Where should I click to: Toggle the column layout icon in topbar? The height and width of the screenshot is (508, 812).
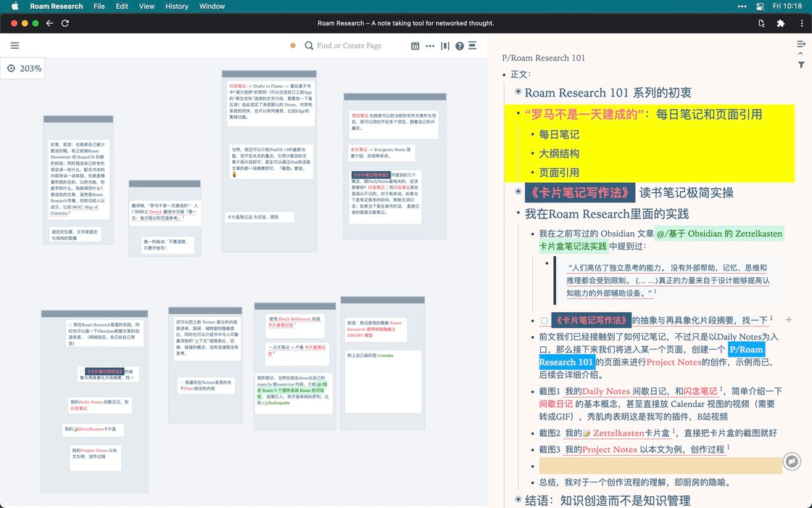click(x=445, y=46)
